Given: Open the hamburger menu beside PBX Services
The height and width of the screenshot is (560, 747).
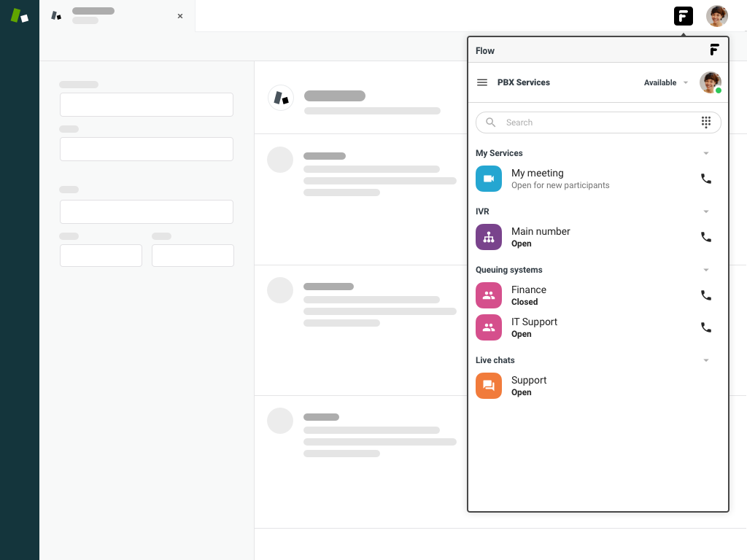Looking at the screenshot, I should [x=482, y=82].
